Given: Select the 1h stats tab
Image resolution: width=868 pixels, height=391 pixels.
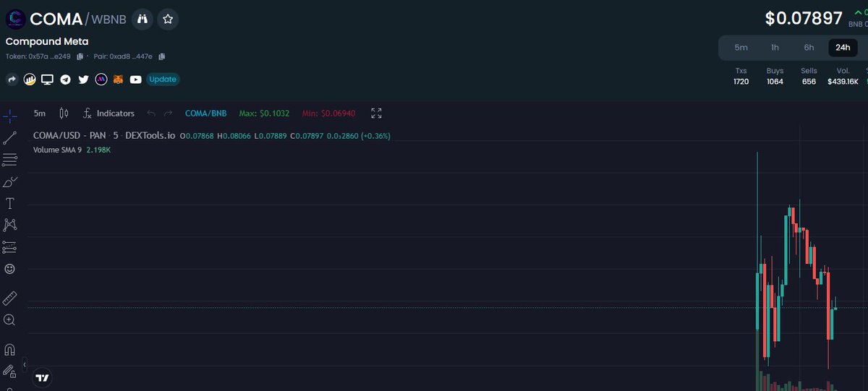Looking at the screenshot, I should pos(775,48).
